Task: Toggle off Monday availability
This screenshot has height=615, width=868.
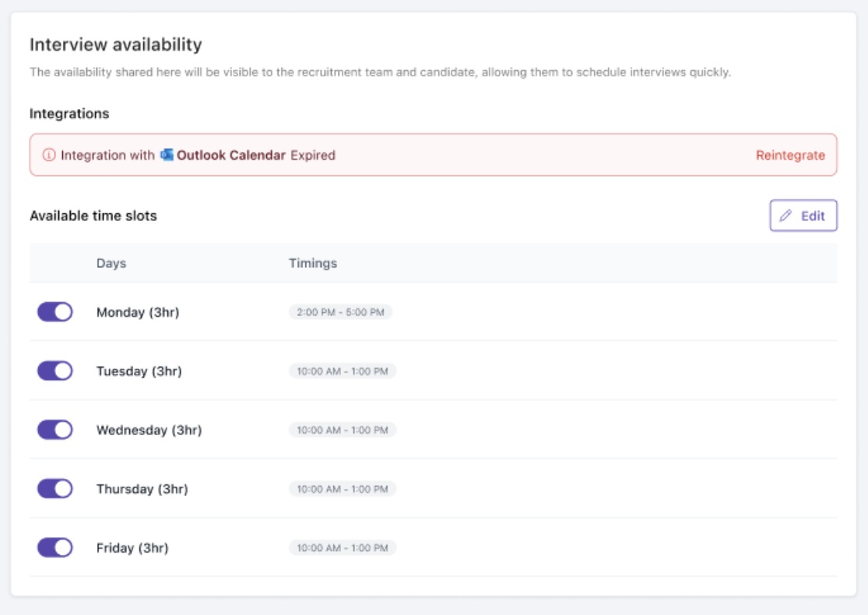Action: point(55,312)
